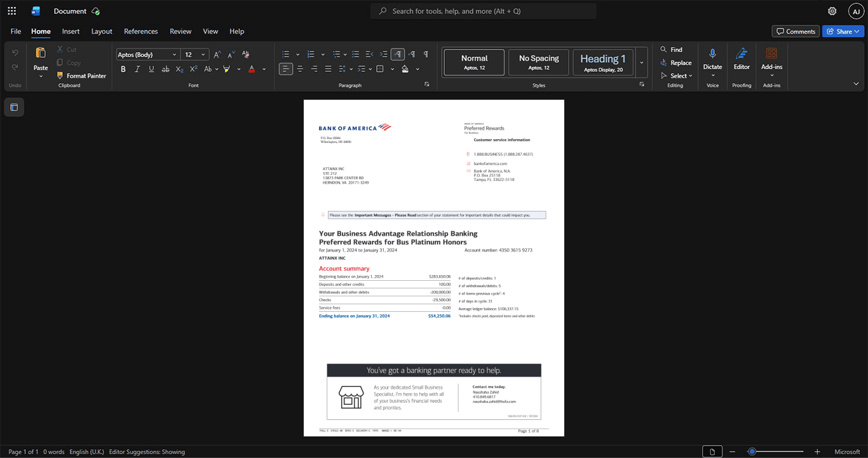Switch to the View tab
The height and width of the screenshot is (458, 868).
point(210,31)
